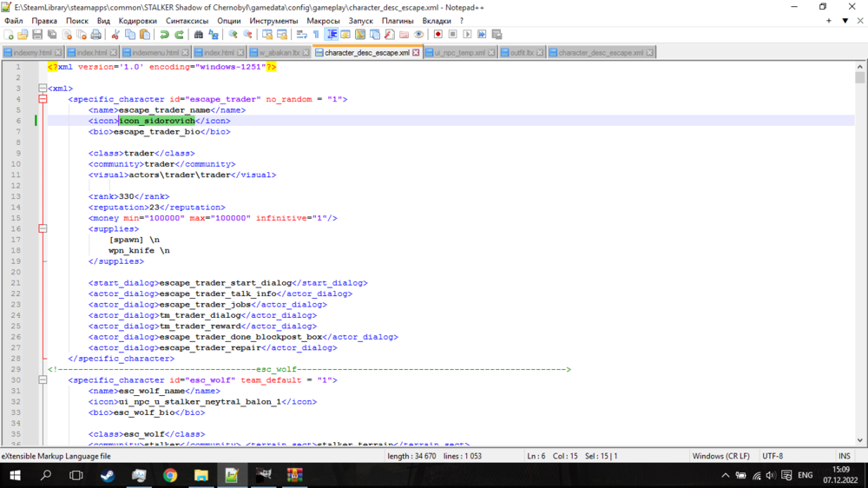Click the vertical scrollbar down arrow
The image size is (868, 488).
[x=860, y=441]
